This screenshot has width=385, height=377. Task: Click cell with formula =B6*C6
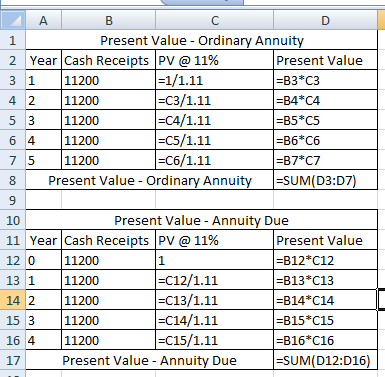(x=326, y=140)
